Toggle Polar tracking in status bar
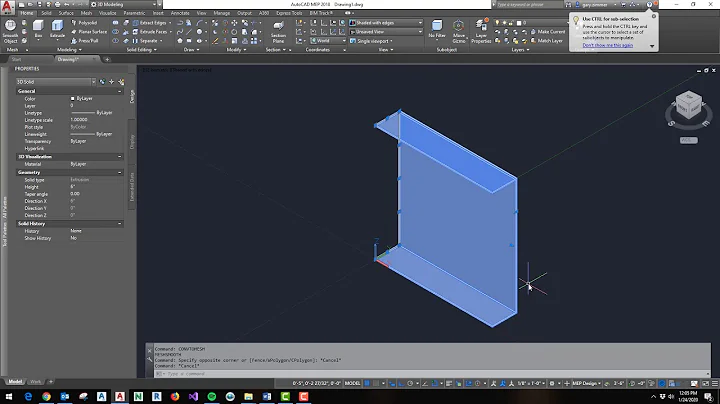720x404 pixels. 410,383
